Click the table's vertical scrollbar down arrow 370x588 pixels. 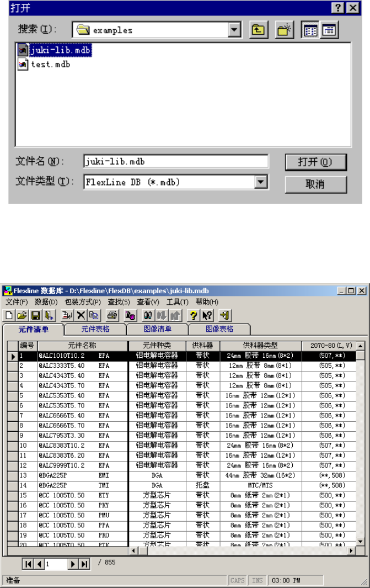pyautogui.click(x=360, y=541)
